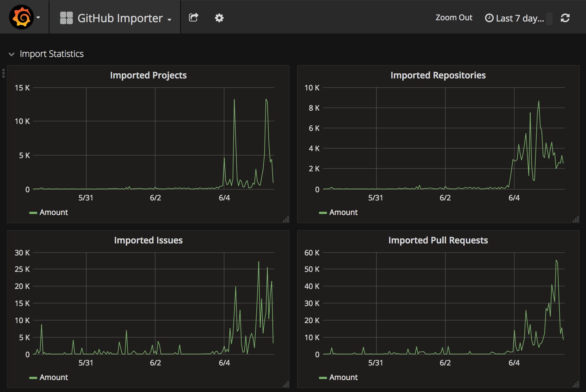Toggle Amount series in Imported Repositories legend
This screenshot has width=586, height=392.
pos(343,212)
